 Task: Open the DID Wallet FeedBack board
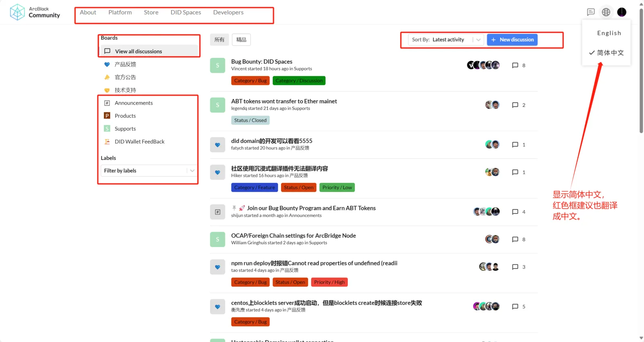coord(140,142)
